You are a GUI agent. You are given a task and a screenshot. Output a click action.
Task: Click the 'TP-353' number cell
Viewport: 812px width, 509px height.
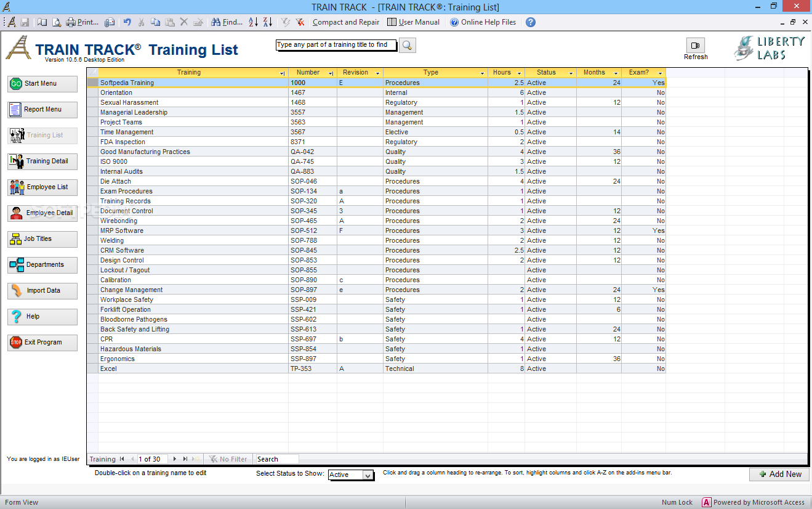[x=313, y=369]
